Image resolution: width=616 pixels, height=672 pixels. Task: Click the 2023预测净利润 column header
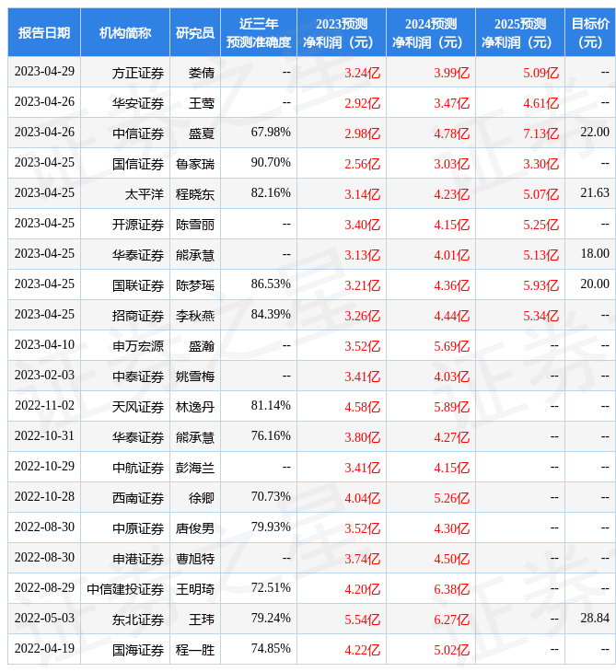tap(342, 32)
